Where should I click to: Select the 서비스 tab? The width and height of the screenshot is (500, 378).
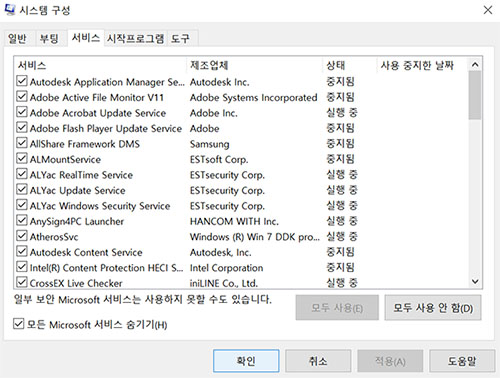click(86, 38)
